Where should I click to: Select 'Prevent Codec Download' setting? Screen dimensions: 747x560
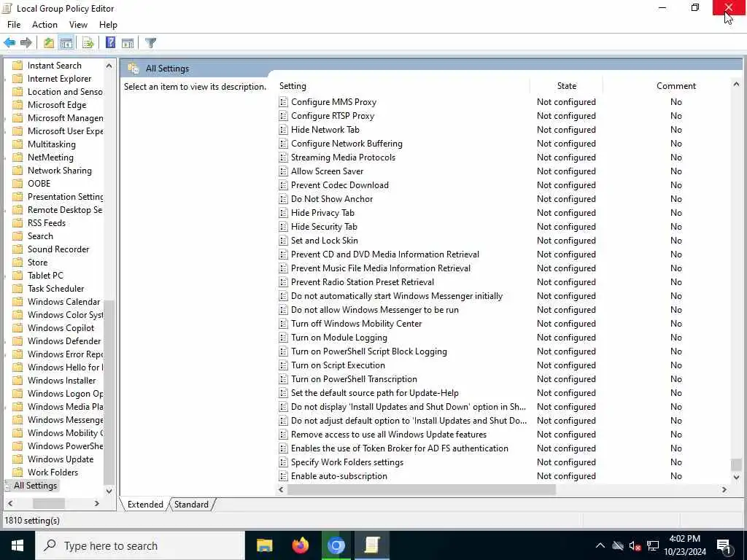[x=340, y=185]
